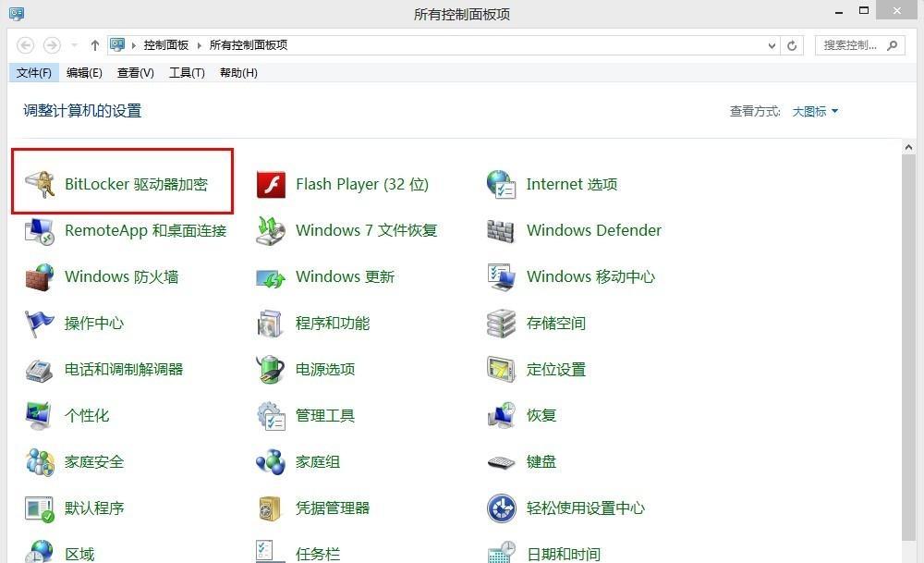Expand the 大图标 view mode dropdown

815,112
